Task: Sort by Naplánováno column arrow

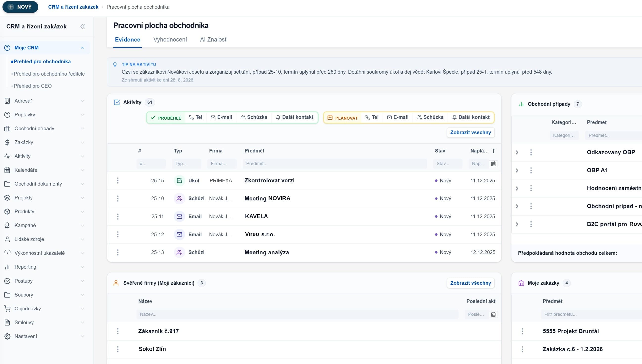Action: (x=493, y=151)
